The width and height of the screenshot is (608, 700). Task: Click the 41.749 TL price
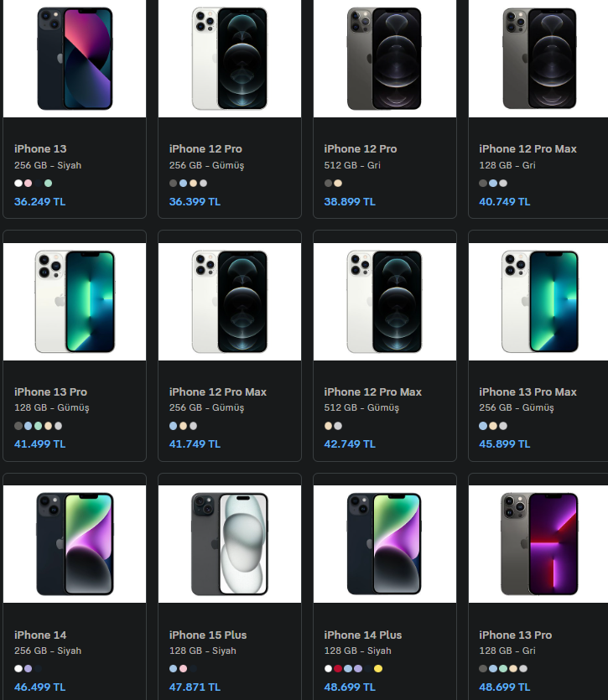(x=195, y=444)
